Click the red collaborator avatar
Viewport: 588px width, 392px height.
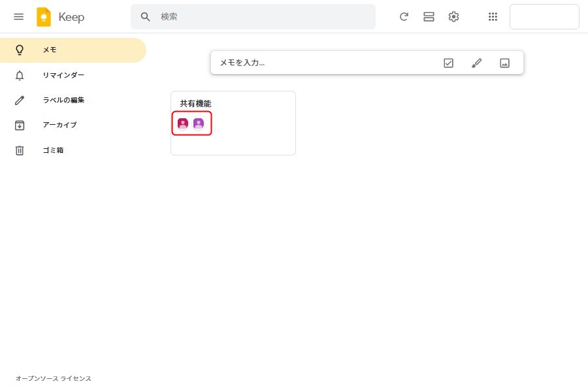(183, 123)
